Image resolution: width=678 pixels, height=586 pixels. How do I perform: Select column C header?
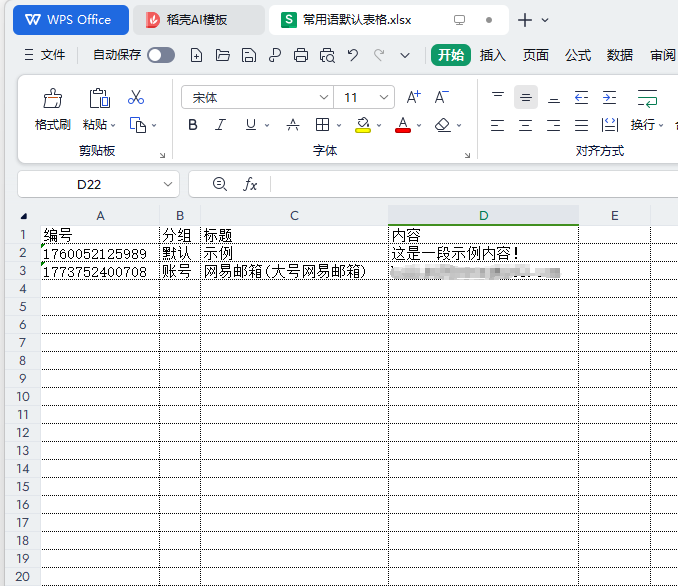pos(294,216)
